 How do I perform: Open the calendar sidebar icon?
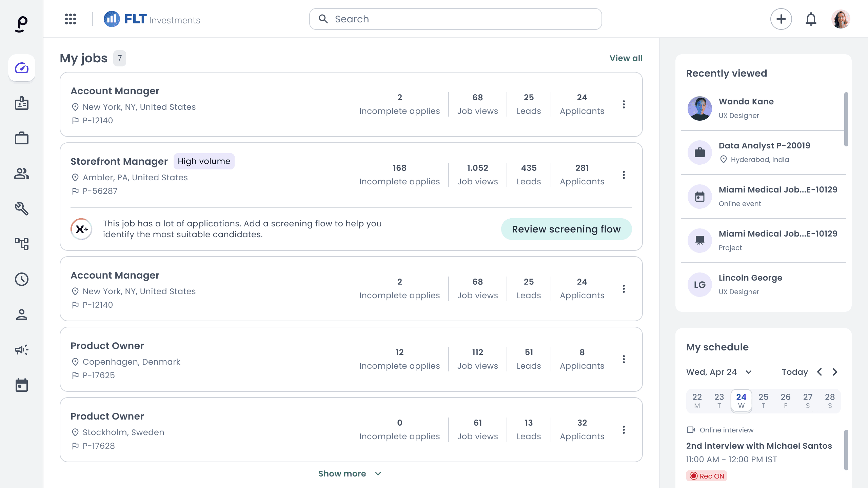pos(22,385)
